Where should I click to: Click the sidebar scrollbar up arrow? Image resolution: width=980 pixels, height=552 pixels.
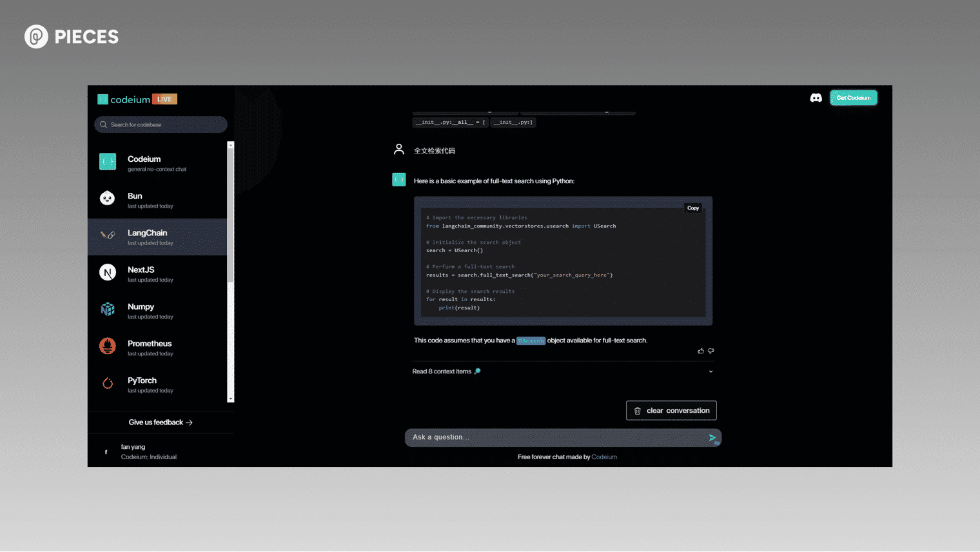(x=231, y=145)
